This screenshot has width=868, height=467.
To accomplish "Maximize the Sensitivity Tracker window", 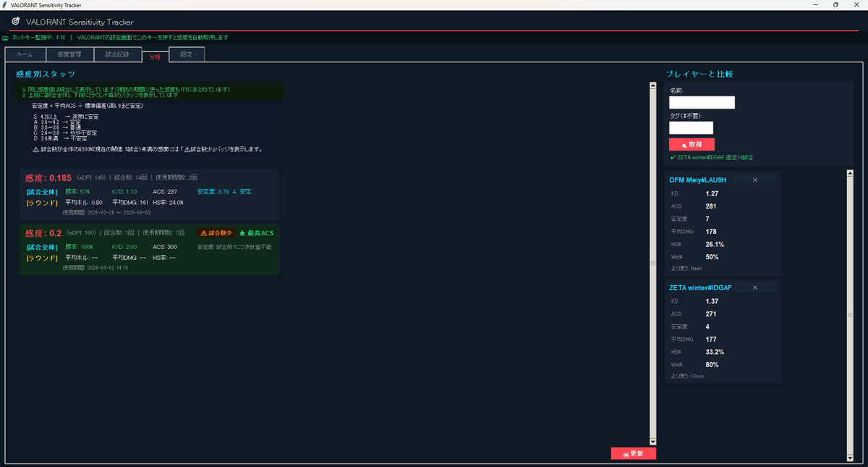I will click(x=836, y=4).
